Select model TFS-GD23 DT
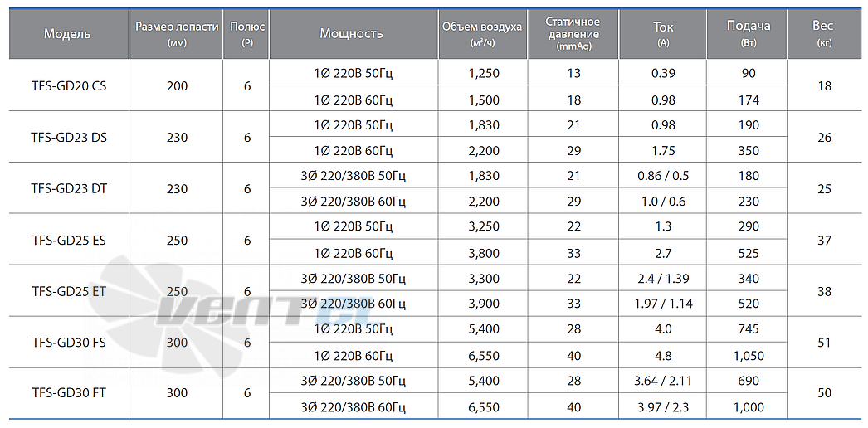The image size is (868, 428). (69, 189)
